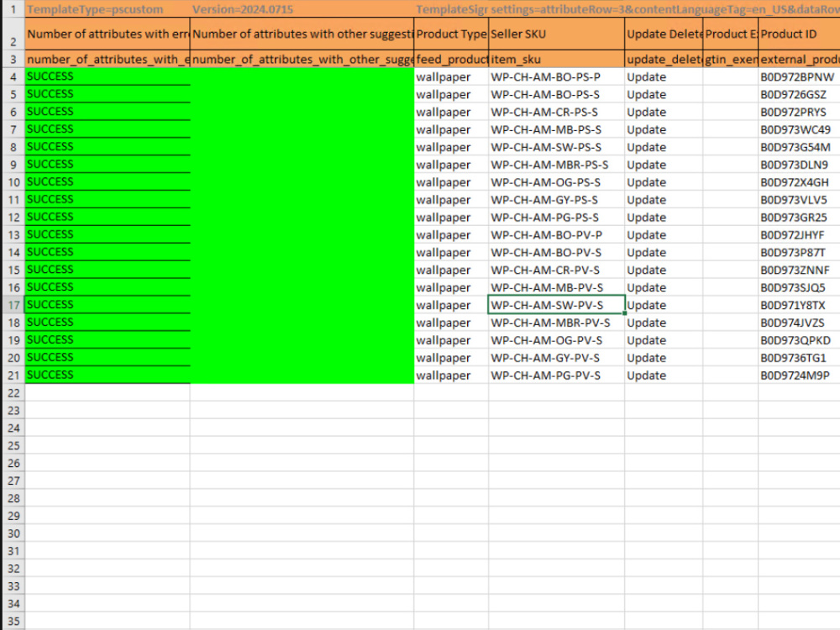Select the wallpaper cell in row 10

tap(451, 182)
